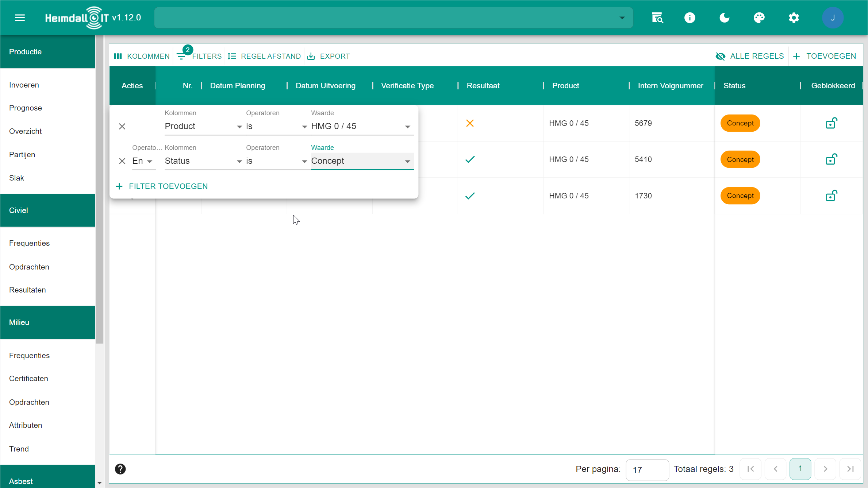Open the hamburger navigation menu
The height and width of the screenshot is (488, 868).
click(x=20, y=18)
